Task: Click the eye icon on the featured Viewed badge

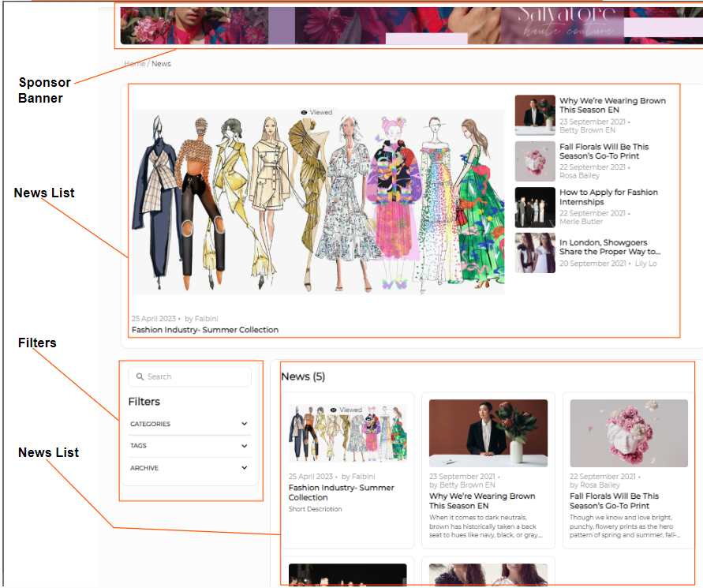Action: coord(304,113)
